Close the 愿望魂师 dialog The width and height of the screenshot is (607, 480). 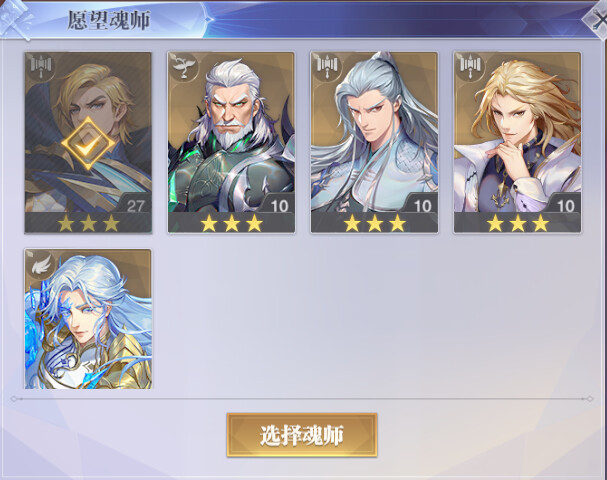pyautogui.click(x=597, y=19)
